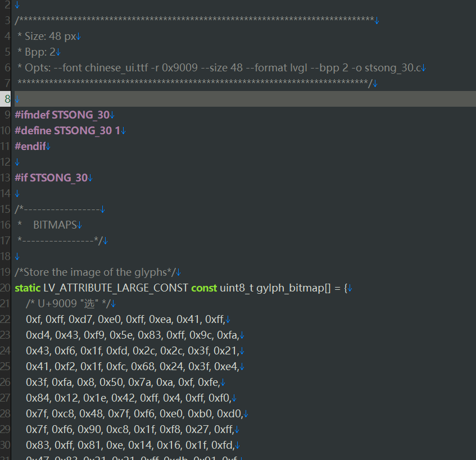This screenshot has height=460, width=476.
Task: Click the U+9009 "选" glyph comment
Action: [x=67, y=303]
